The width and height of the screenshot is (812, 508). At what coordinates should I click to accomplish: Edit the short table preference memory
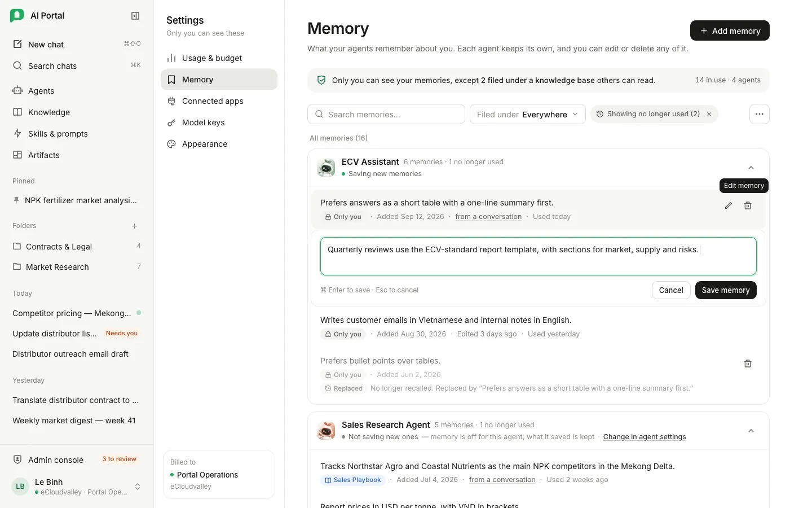729,205
